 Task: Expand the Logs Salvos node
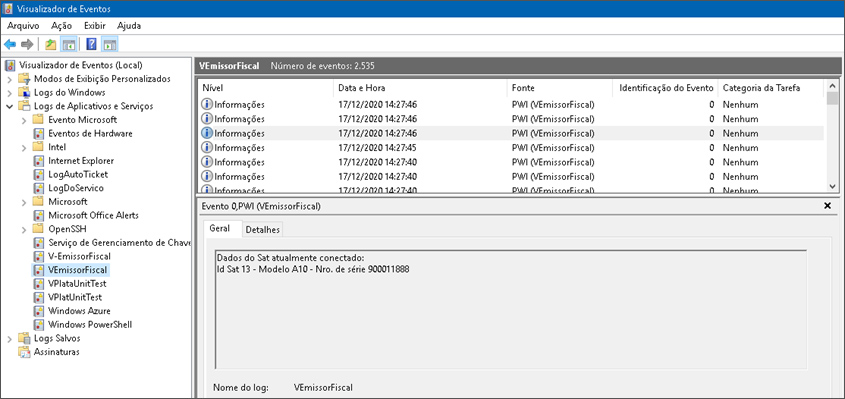[10, 339]
